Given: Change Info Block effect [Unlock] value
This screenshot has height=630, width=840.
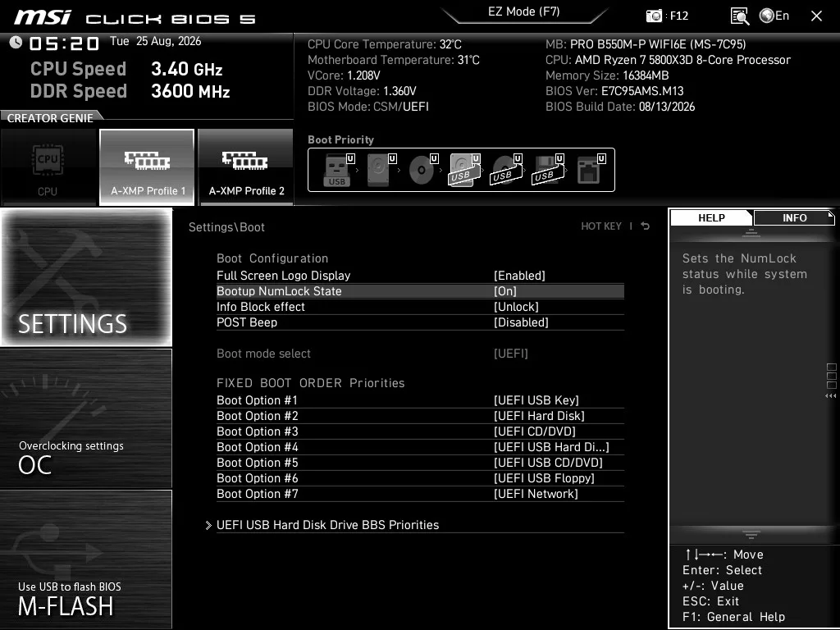Looking at the screenshot, I should pos(516,307).
